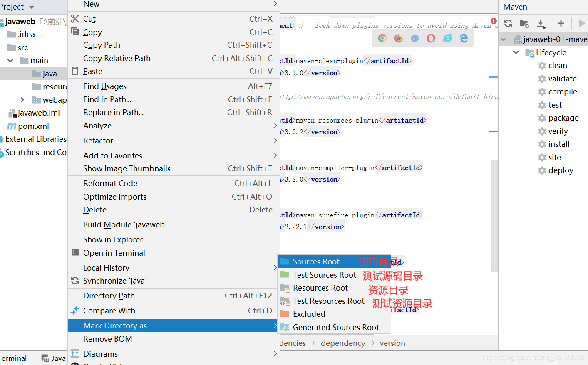Screen dimensions: 588x365
Task: Click the editor vertical scrollbar
Action: (494, 215)
